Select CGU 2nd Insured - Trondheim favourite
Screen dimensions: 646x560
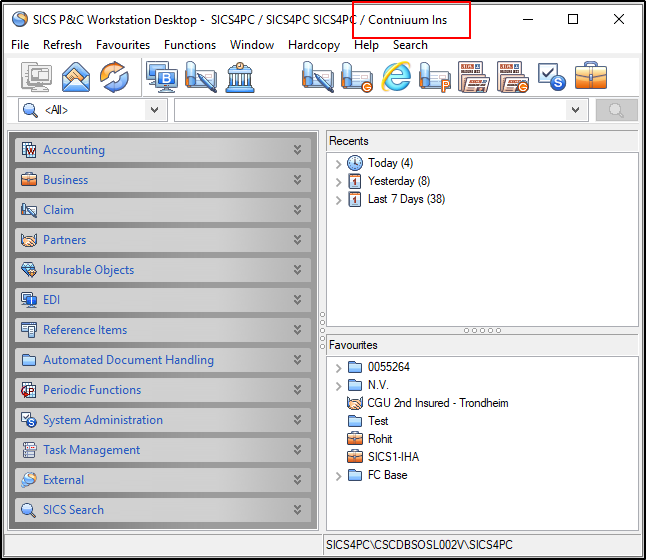click(x=437, y=403)
